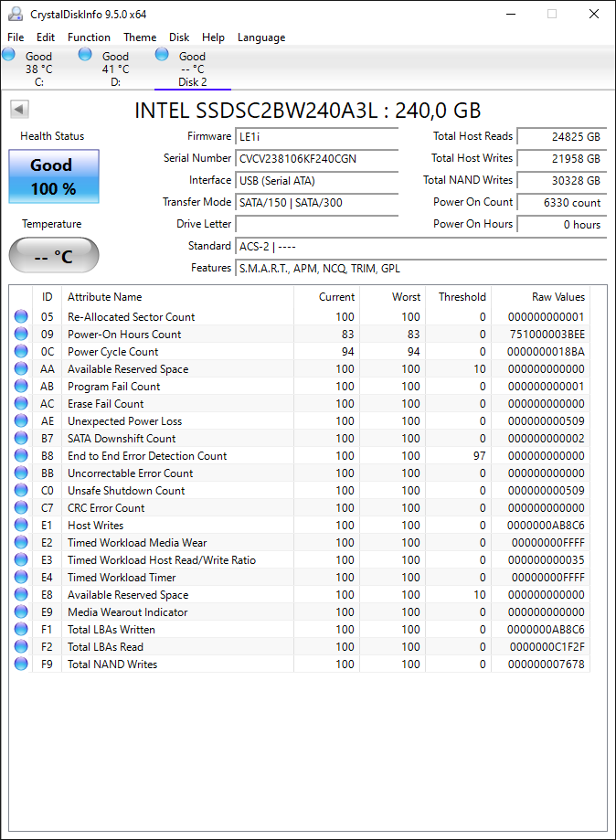Screen dimensions: 616x840
Task: Click the Serial Number field CVCV238106KF240CGN
Action: tap(316, 158)
